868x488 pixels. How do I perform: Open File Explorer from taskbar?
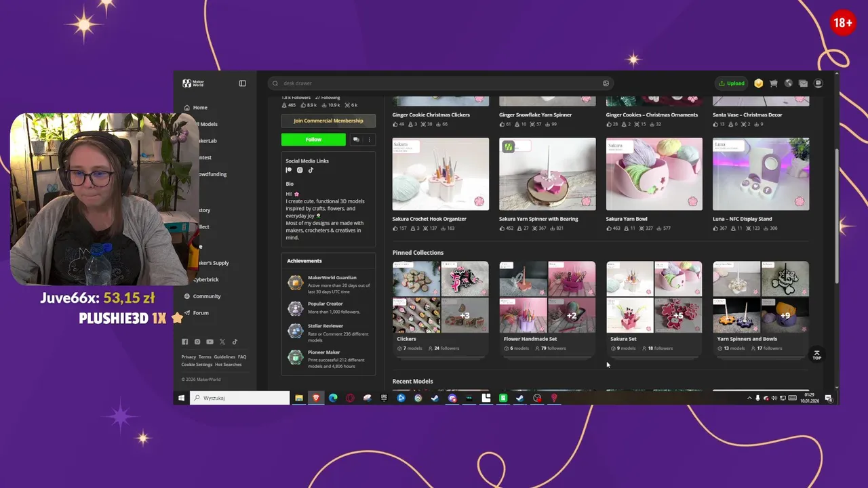[x=298, y=398]
